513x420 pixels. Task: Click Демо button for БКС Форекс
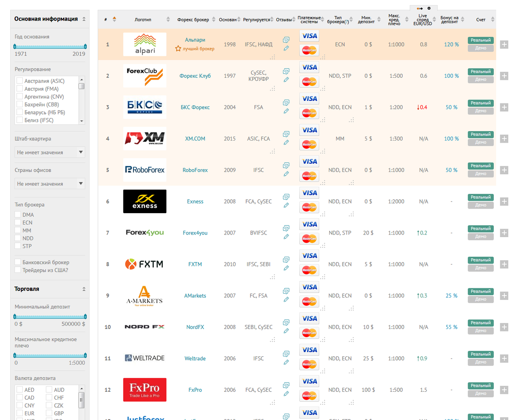481,111
